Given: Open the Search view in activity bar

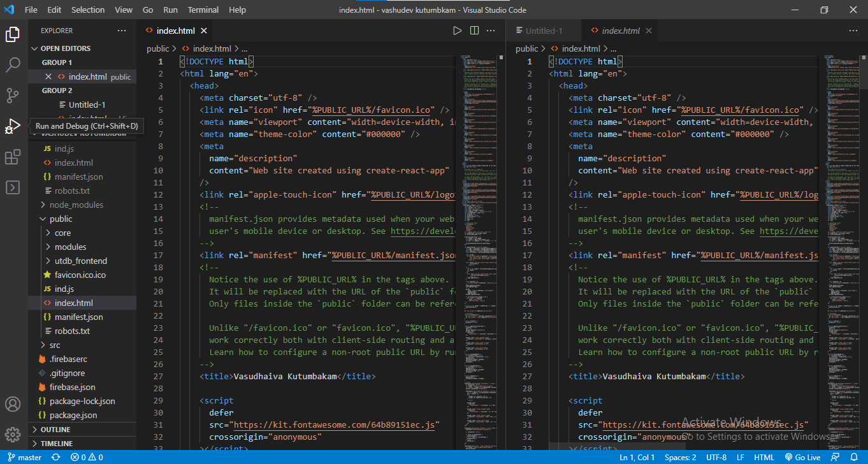Looking at the screenshot, I should [13, 64].
